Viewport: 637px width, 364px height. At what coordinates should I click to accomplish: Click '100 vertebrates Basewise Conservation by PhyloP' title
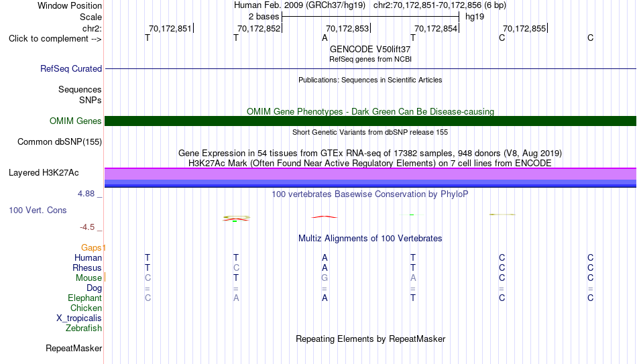(x=370, y=194)
